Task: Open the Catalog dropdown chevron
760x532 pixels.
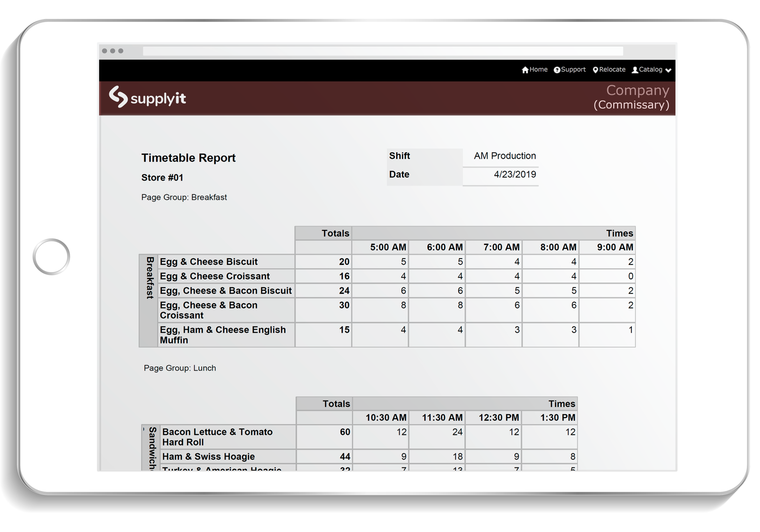Action: coord(669,70)
